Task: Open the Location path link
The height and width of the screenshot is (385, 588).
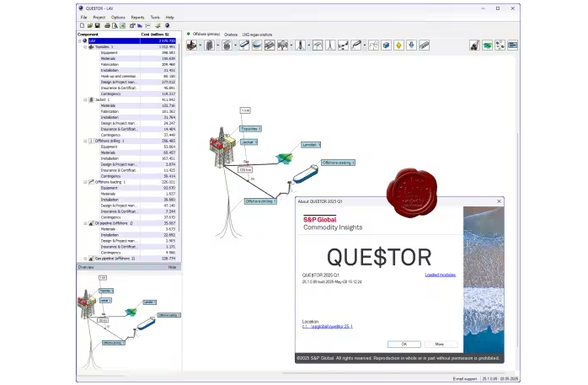Action: 327,327
